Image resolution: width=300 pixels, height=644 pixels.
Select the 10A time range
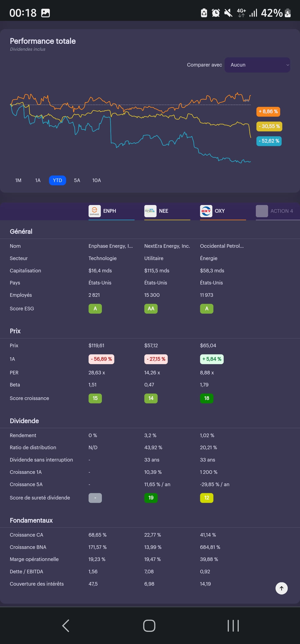tap(96, 180)
